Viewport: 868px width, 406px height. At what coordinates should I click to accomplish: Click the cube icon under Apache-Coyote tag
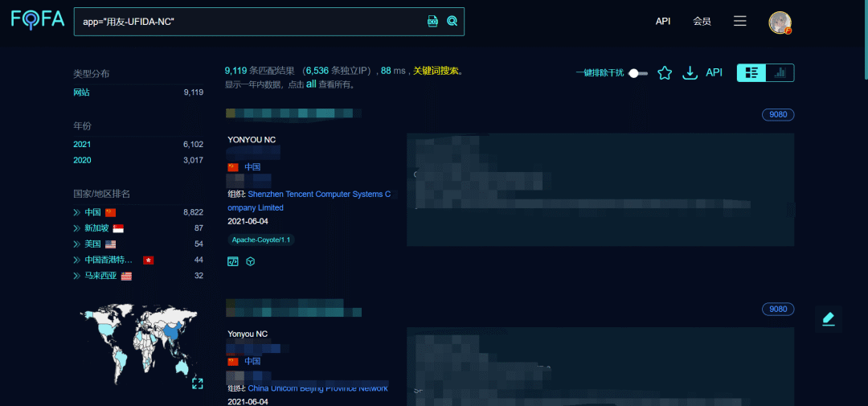(250, 261)
